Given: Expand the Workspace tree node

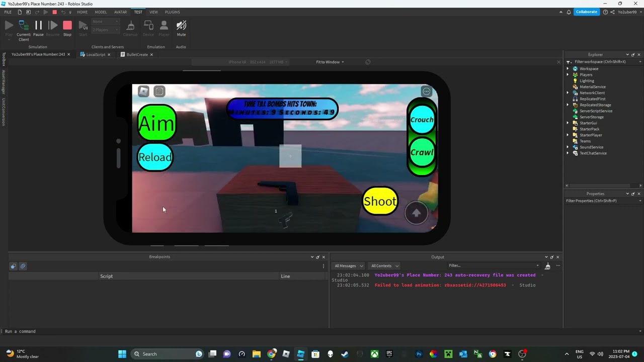Looking at the screenshot, I should [568, 68].
